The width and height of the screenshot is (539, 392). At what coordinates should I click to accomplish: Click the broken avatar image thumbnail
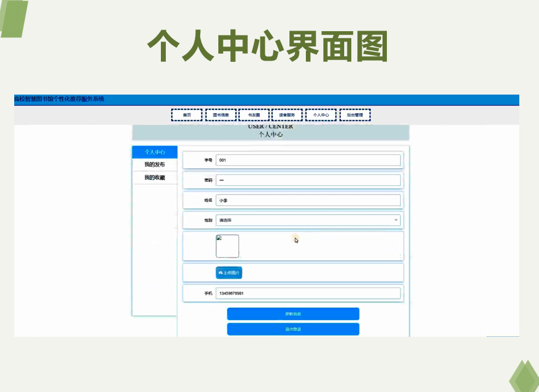(x=227, y=246)
